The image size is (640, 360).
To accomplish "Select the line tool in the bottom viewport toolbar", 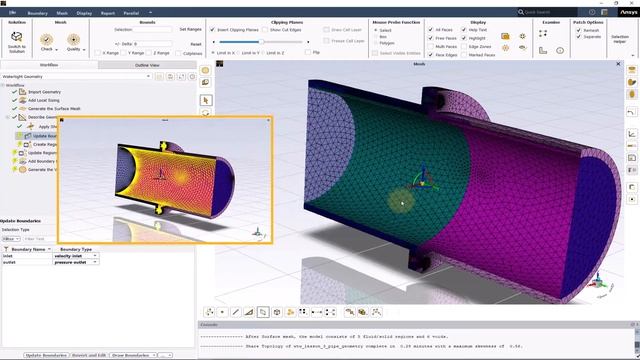I will (236, 312).
